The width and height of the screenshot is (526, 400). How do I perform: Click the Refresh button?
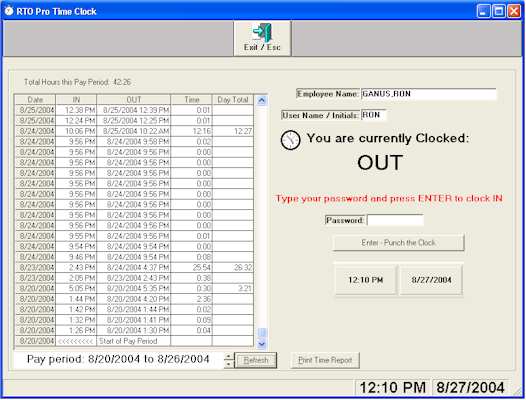pos(256,360)
